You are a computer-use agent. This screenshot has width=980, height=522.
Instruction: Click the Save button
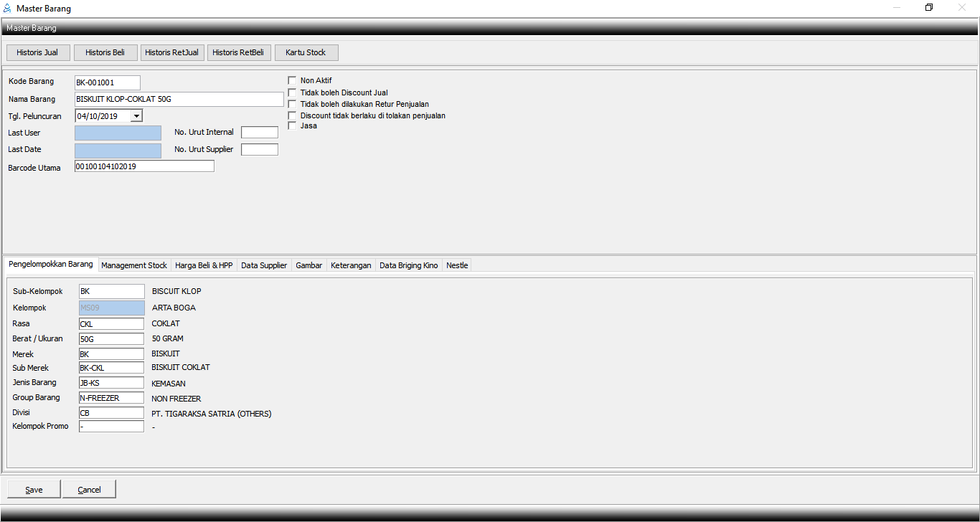click(34, 490)
